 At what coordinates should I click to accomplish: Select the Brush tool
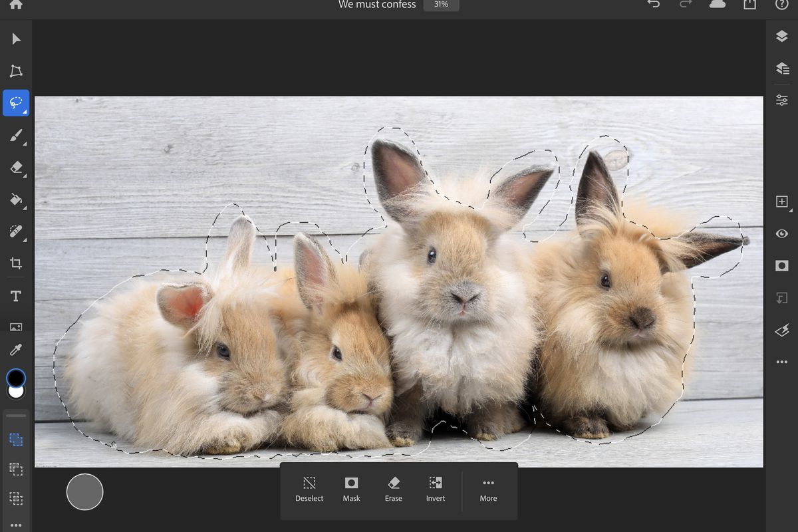(16, 135)
